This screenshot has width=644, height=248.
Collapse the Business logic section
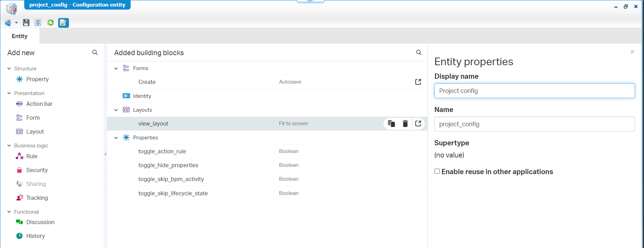coord(9,146)
